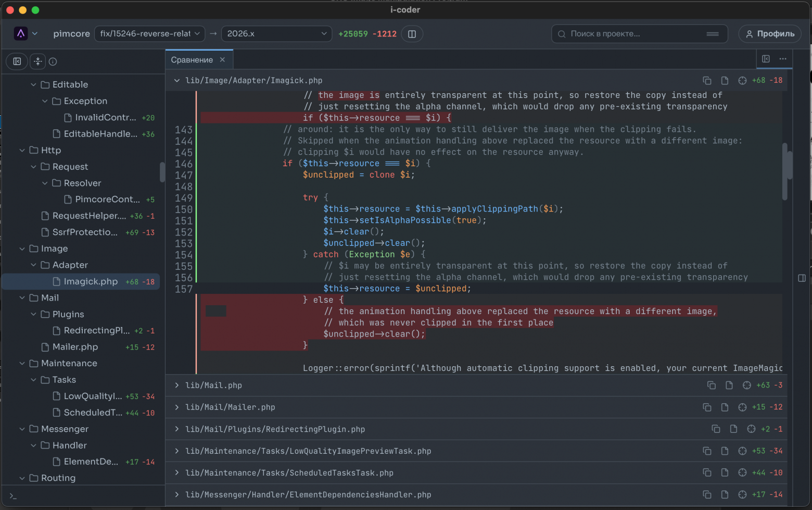Open the Maintenance folder in the tree

point(81,363)
